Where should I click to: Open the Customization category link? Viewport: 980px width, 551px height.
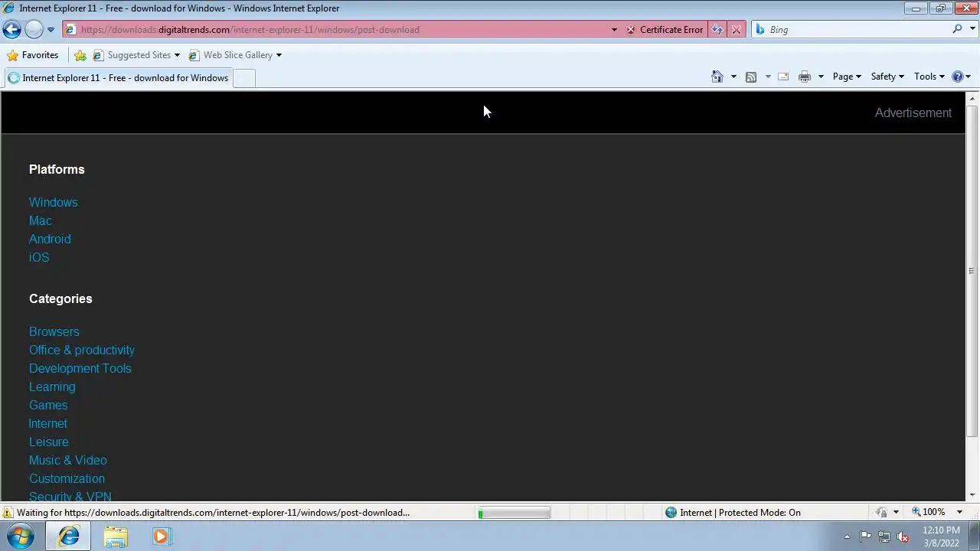click(67, 478)
